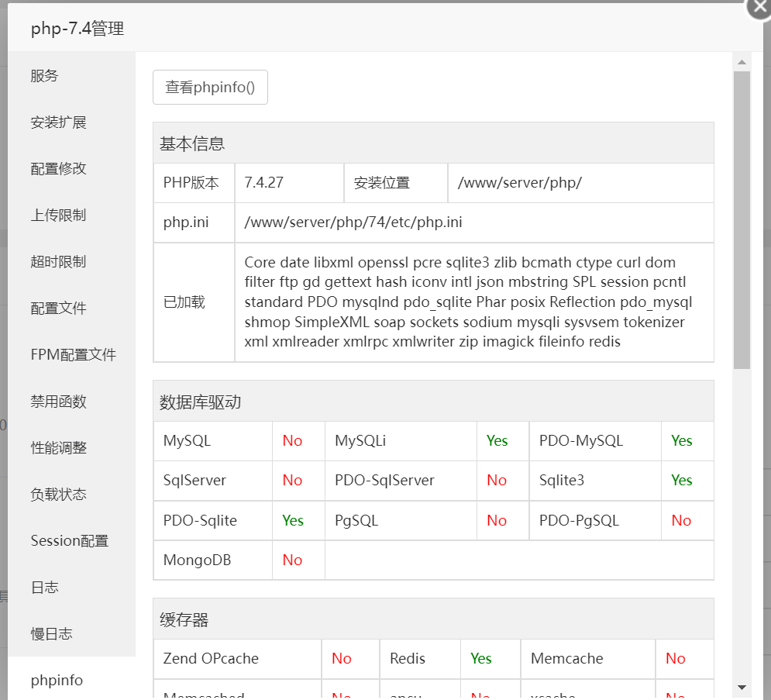Open the 服务 tab in sidebar

tap(72, 75)
